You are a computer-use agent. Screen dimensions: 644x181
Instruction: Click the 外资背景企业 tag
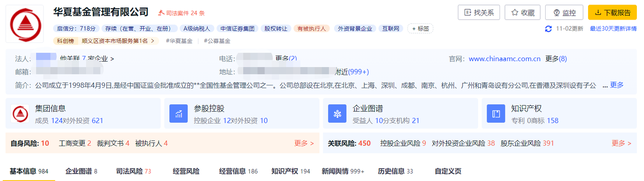pos(355,29)
